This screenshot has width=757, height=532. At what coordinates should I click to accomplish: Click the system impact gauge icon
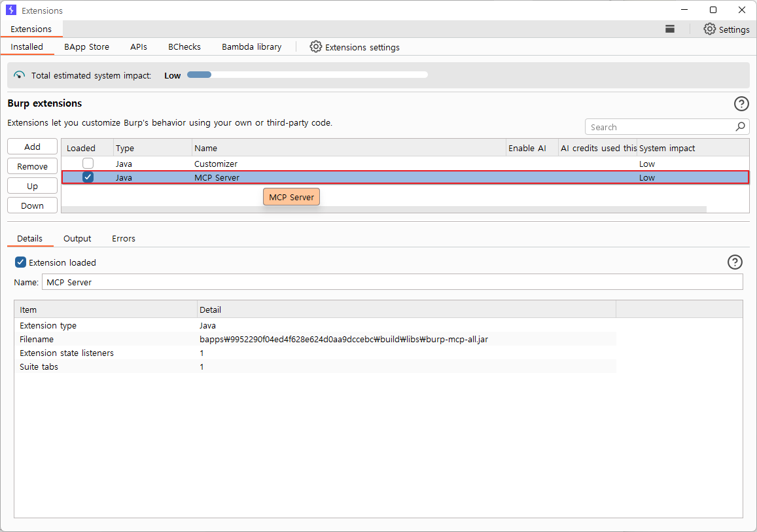click(20, 75)
